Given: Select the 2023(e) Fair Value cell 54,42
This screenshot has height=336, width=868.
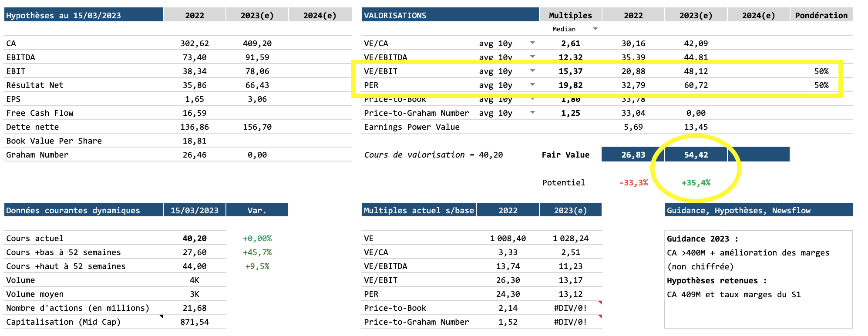Looking at the screenshot, I should point(696,155).
